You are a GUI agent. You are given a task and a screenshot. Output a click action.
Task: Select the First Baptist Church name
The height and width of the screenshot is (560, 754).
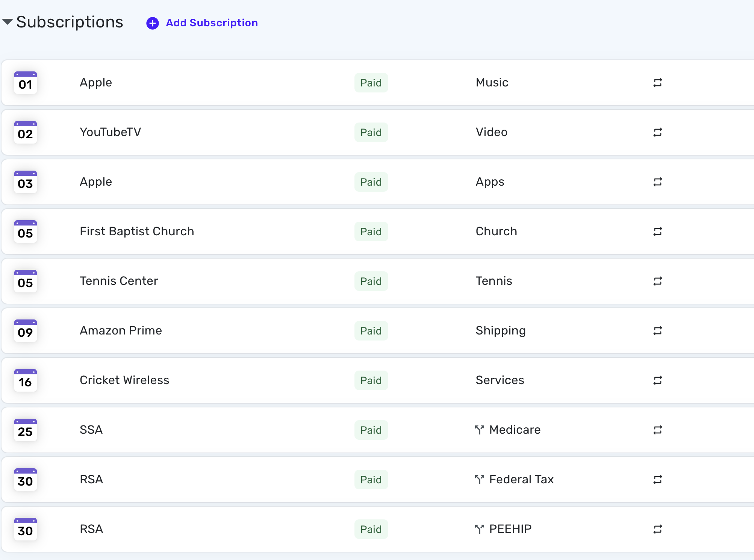(137, 231)
